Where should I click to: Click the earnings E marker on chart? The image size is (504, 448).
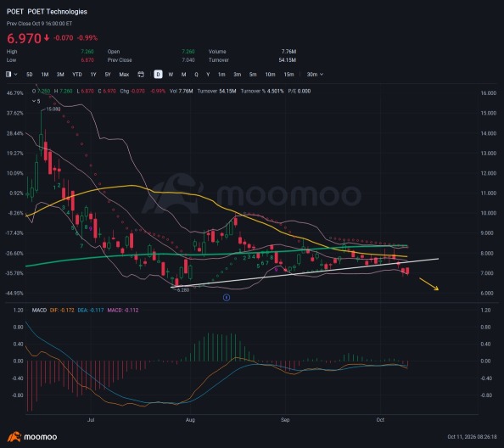click(227, 298)
